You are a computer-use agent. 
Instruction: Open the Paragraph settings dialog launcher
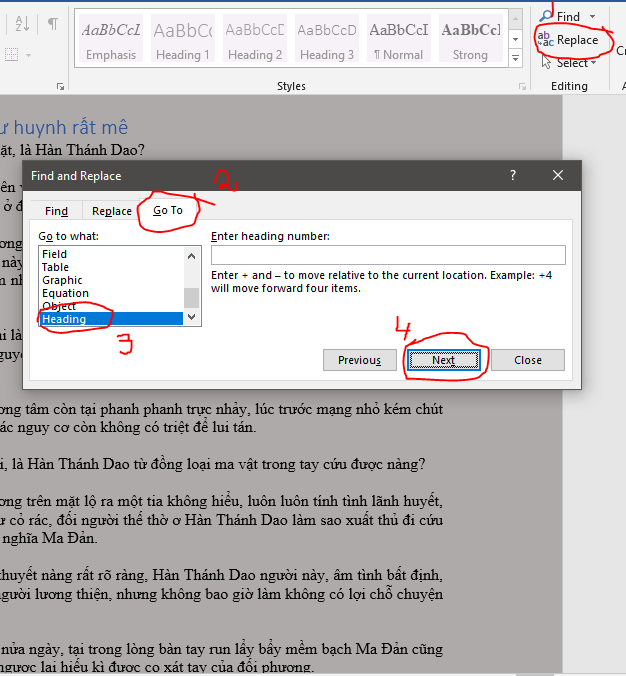[x=60, y=87]
